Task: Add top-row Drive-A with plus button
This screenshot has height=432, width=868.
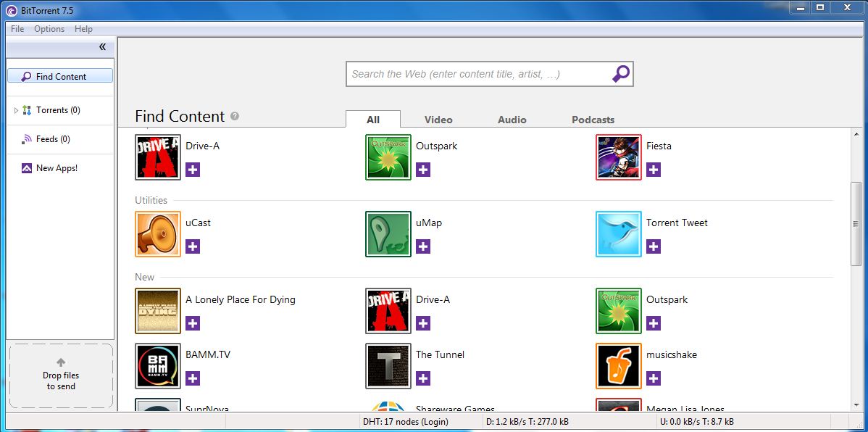Action: [193, 170]
